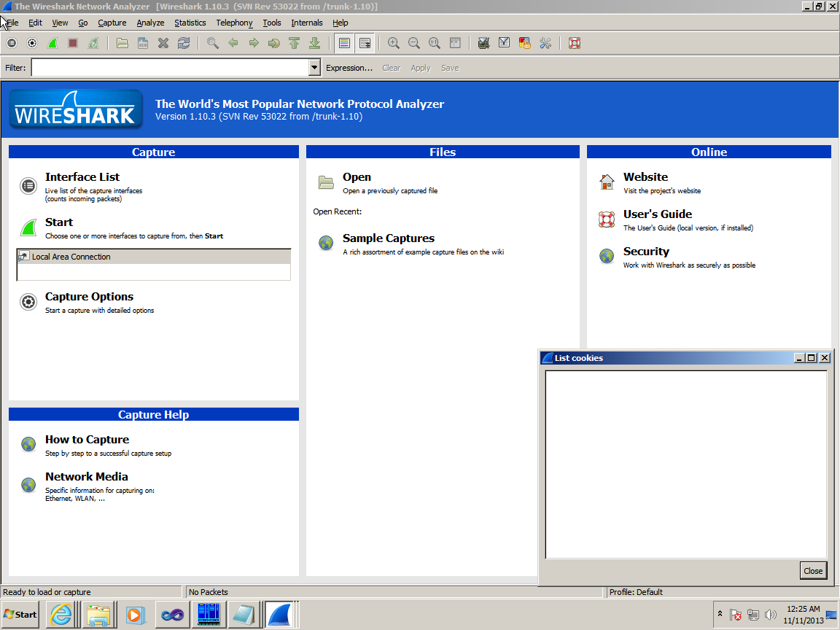Toggle packet list colorization in the toolbar
The image size is (840, 630).
[344, 44]
